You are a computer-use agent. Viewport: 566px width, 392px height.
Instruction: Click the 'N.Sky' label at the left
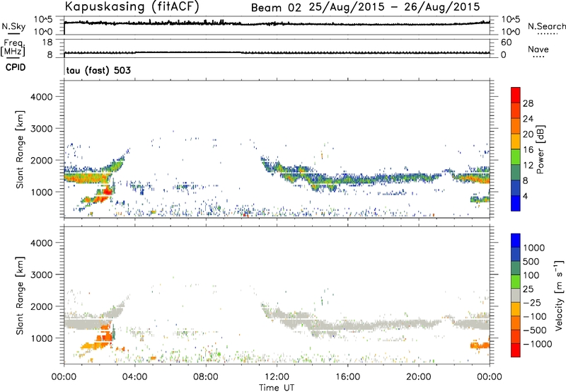(x=13, y=26)
